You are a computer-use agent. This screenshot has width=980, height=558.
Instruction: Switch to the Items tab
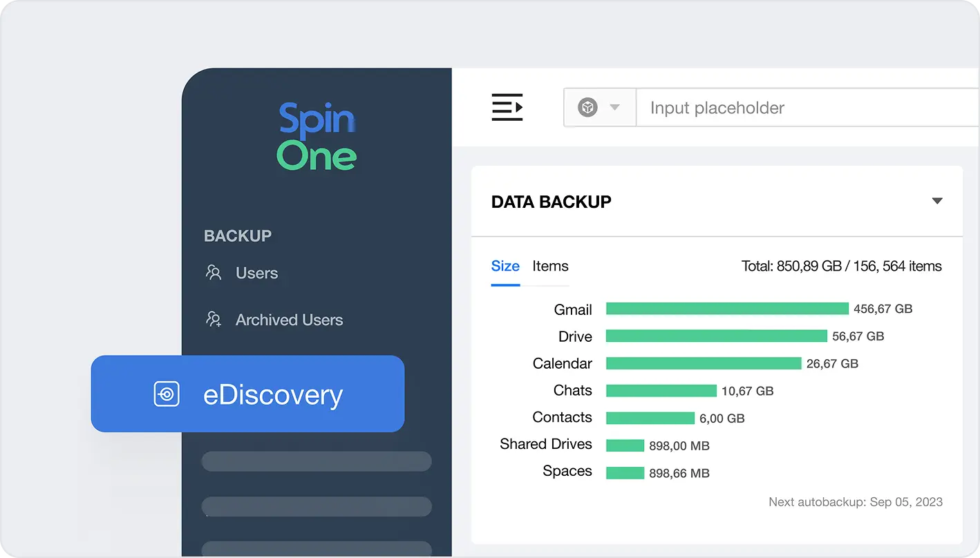pos(549,267)
